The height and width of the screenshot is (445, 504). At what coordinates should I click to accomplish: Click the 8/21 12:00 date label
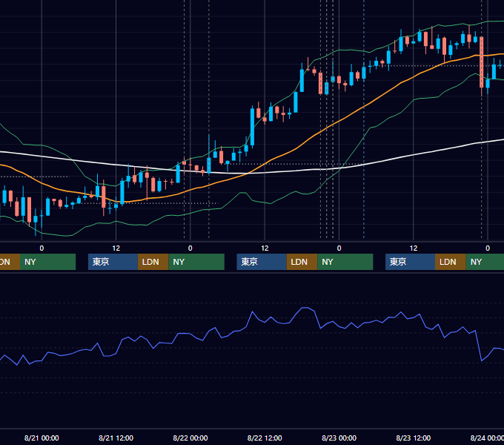(x=116, y=438)
